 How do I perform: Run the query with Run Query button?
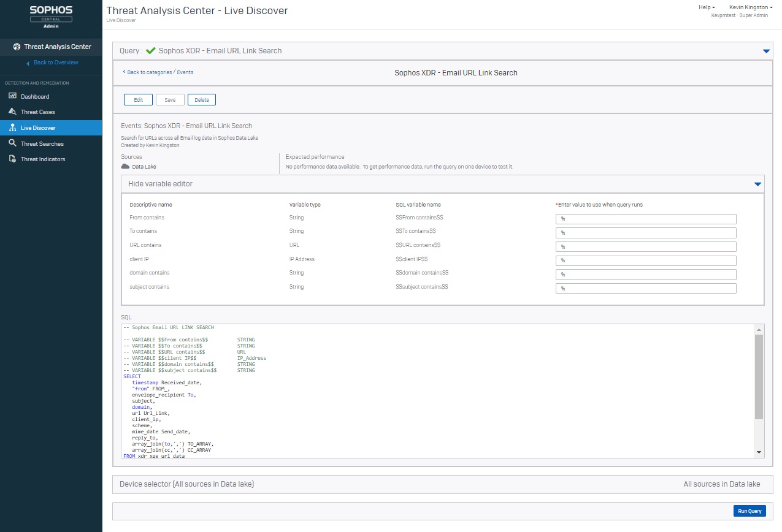pos(749,511)
